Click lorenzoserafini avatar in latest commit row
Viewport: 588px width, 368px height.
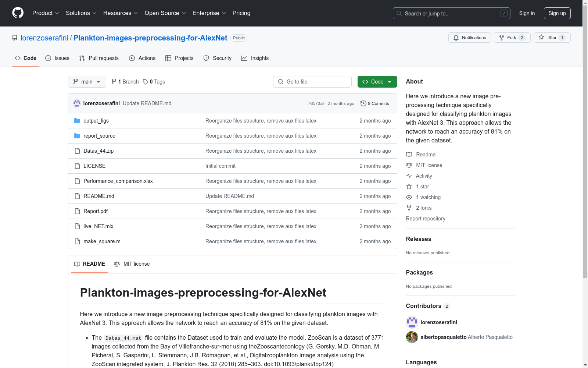pos(77,103)
